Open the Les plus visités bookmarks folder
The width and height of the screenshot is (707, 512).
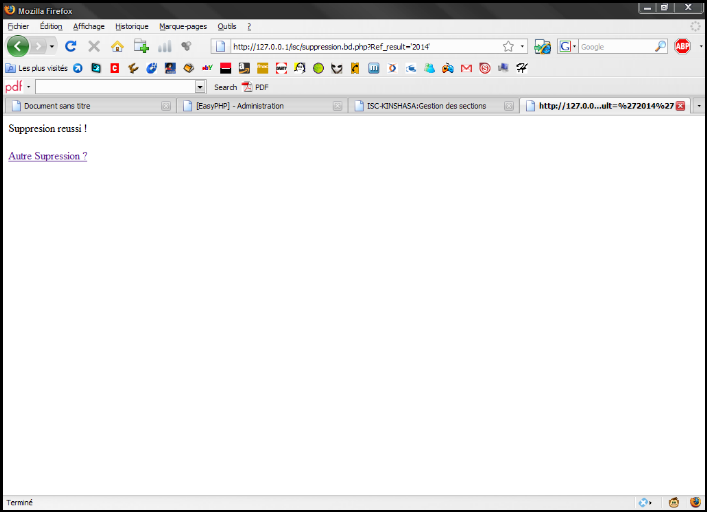pos(37,68)
